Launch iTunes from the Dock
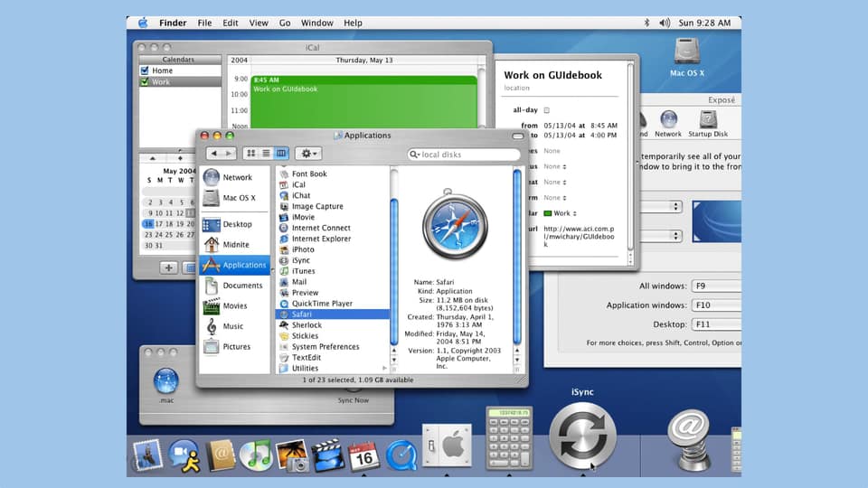Image resolution: width=868 pixels, height=488 pixels. [256, 455]
